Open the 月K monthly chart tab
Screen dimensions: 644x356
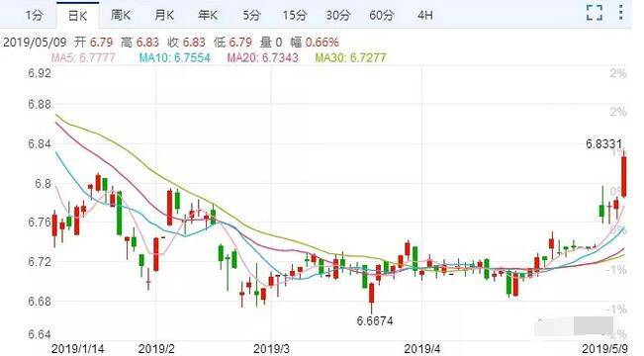coord(164,15)
